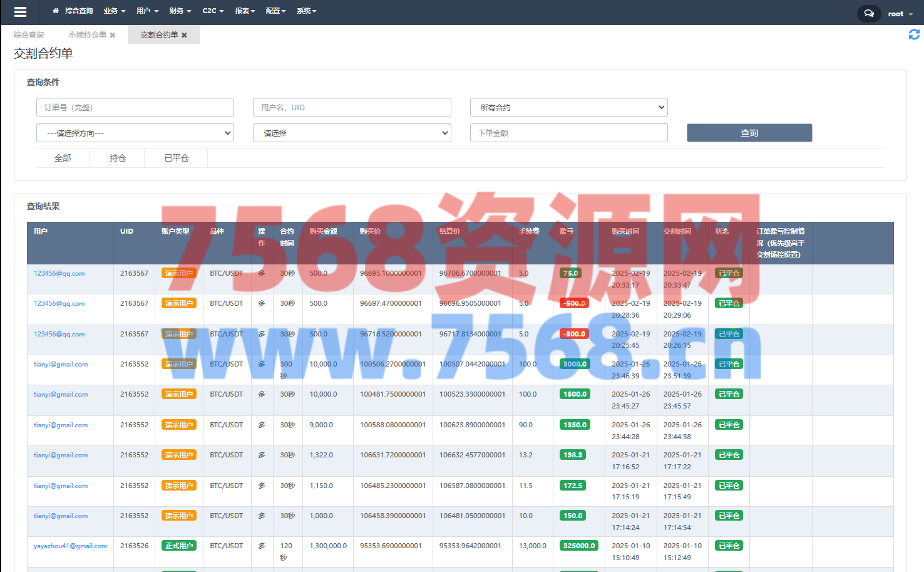Close the 交割合约单 tab

click(x=184, y=35)
